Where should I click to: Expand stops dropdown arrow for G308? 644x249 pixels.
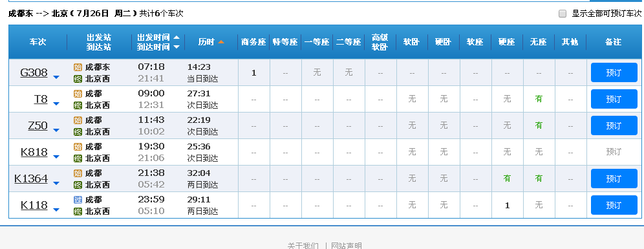coord(56,77)
